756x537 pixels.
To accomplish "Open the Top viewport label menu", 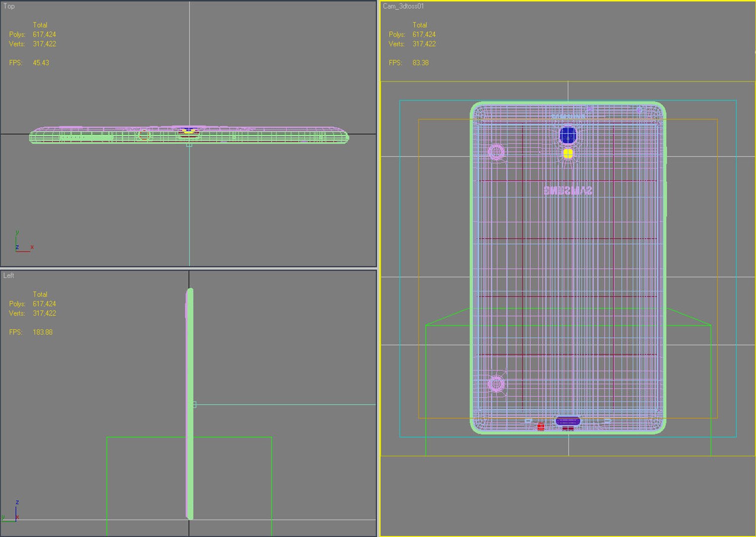I will (x=9, y=6).
